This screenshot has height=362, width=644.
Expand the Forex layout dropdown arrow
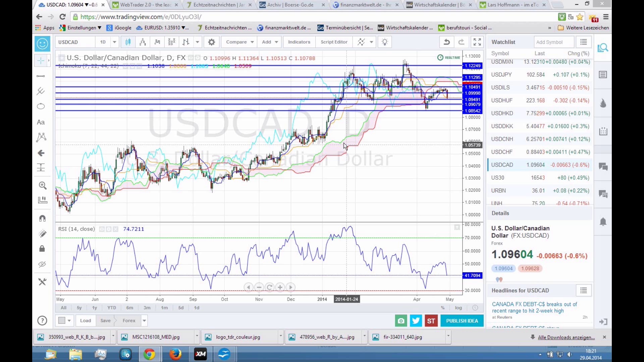[x=144, y=321]
